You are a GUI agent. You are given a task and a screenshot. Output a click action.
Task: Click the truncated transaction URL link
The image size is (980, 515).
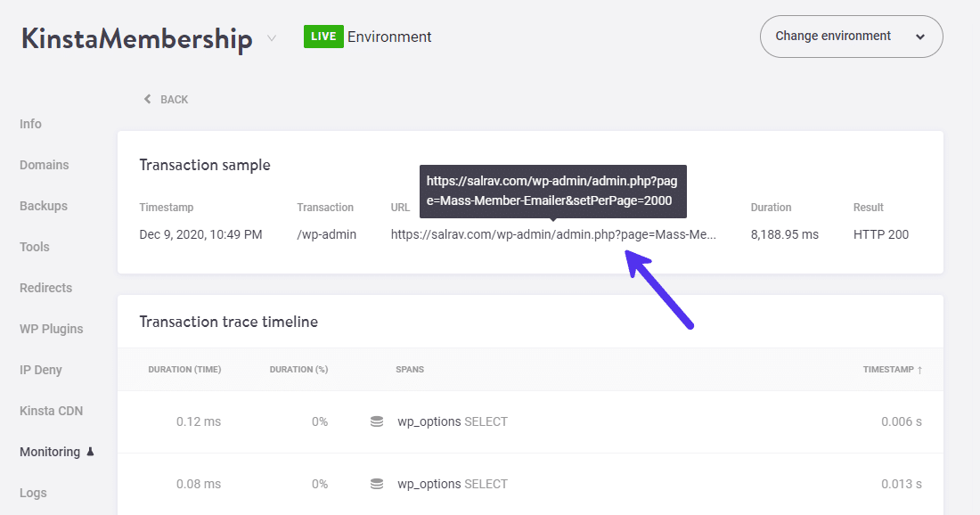click(x=553, y=234)
